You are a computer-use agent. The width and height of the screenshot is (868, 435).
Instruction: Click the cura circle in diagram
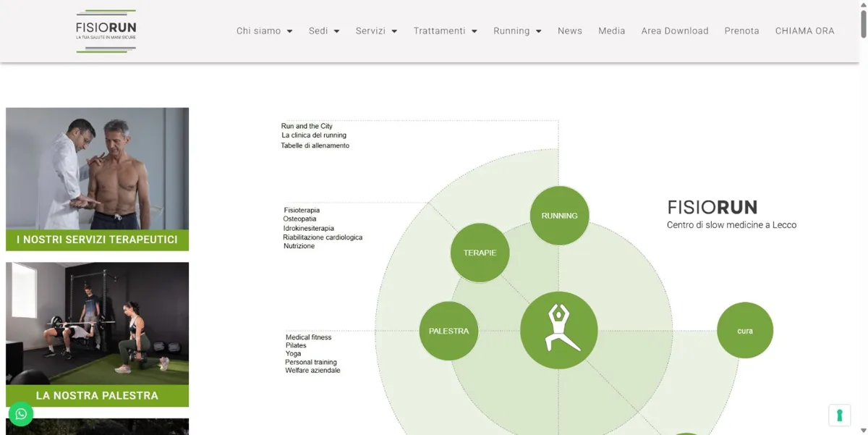(x=745, y=331)
